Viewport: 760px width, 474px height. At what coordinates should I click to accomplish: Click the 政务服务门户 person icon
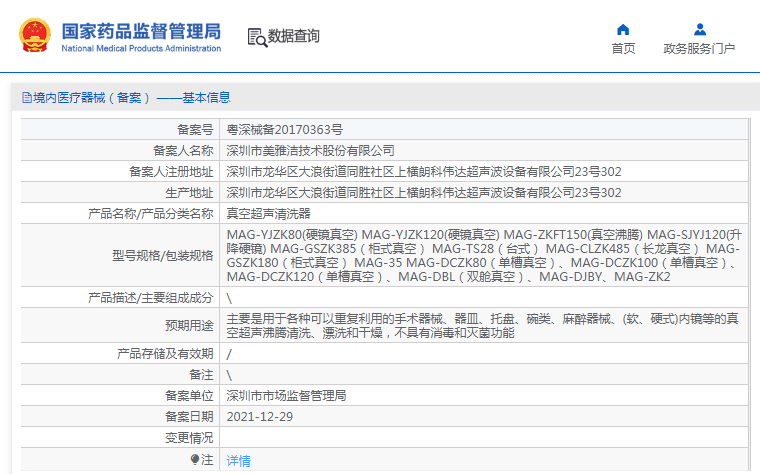[x=699, y=30]
